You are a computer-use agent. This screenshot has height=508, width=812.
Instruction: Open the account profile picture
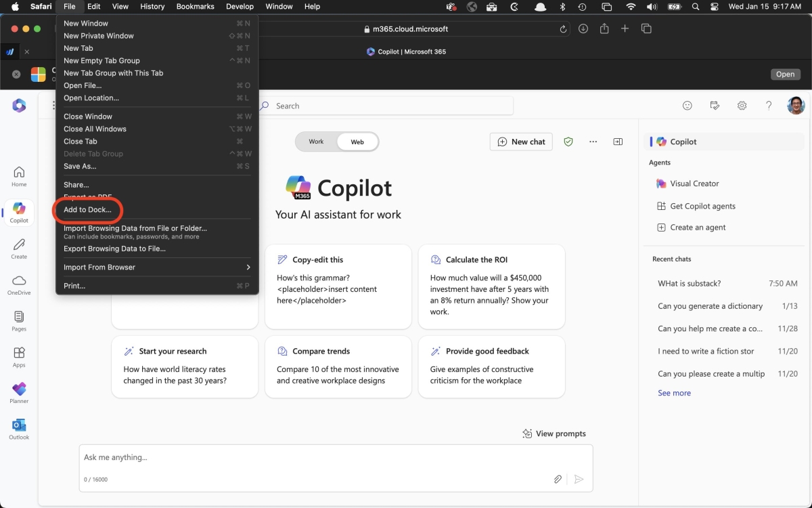796,106
